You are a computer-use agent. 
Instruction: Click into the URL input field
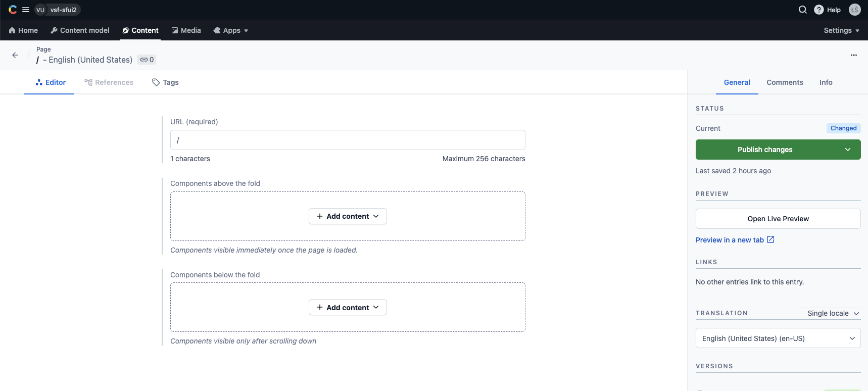pyautogui.click(x=348, y=140)
